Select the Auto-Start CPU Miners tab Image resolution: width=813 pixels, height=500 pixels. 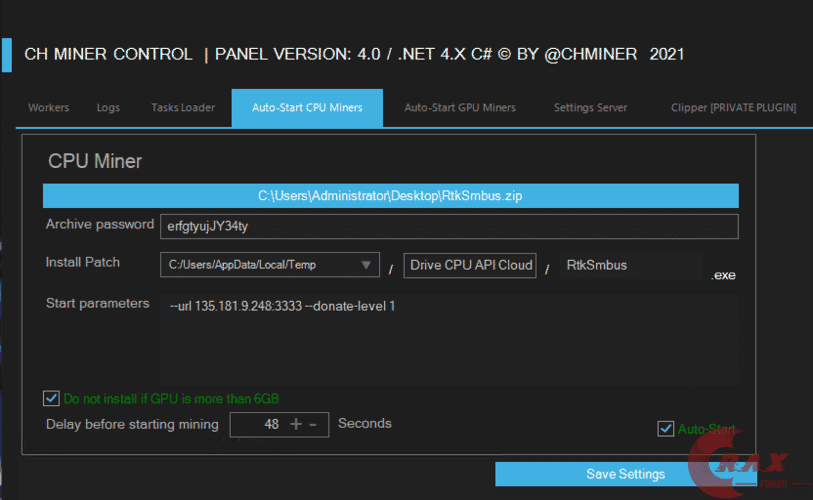pos(307,108)
